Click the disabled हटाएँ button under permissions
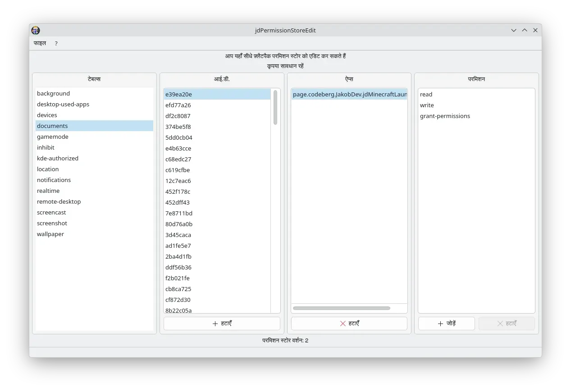 click(507, 324)
